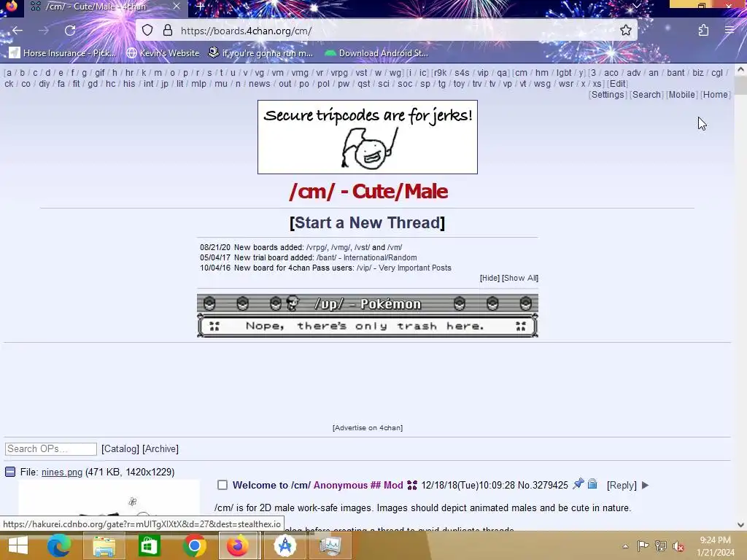Open the blue A app on taskbar
This screenshot has width=747, height=560.
click(285, 545)
